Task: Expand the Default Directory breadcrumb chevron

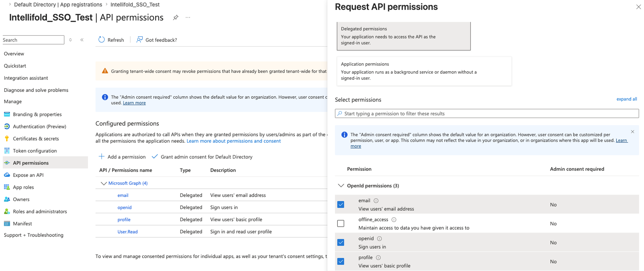Action: [10, 4]
